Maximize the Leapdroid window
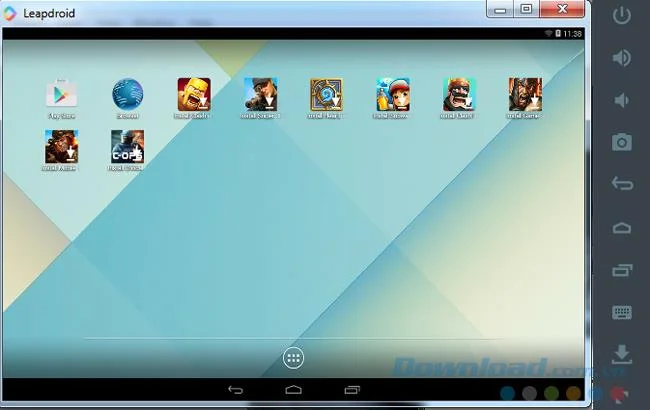The height and width of the screenshot is (410, 650). point(526,9)
